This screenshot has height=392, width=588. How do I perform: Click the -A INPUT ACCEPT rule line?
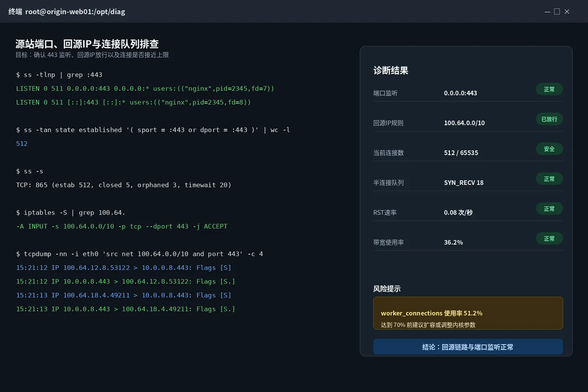pos(122,226)
